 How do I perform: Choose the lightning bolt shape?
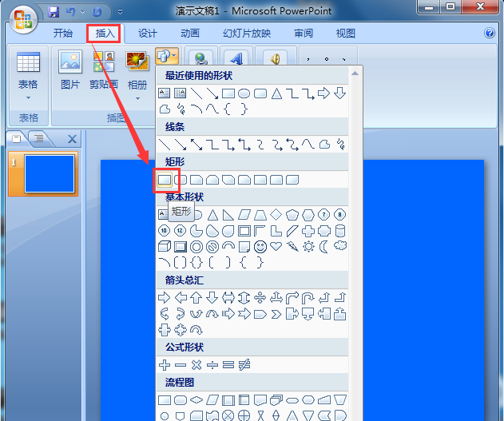click(x=292, y=247)
